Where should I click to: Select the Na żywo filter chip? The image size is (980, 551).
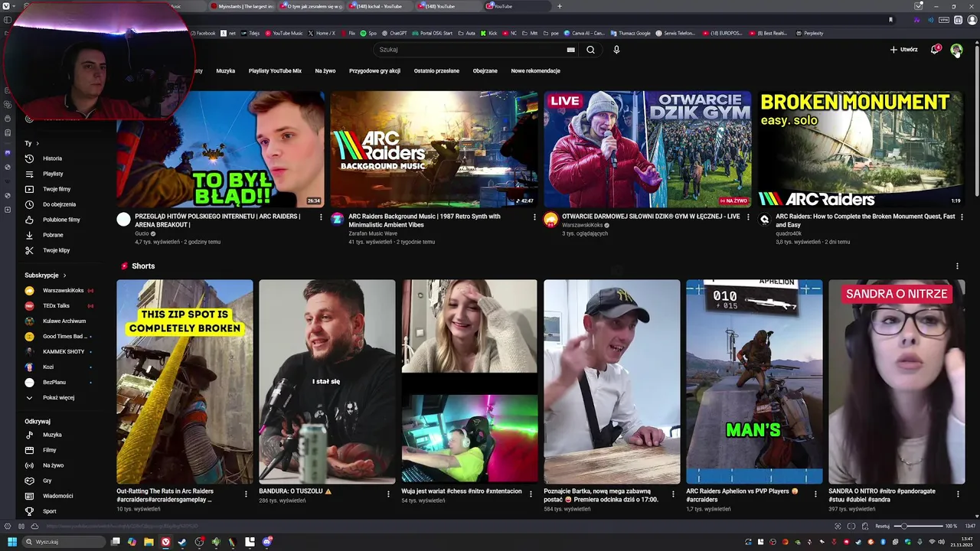coord(325,71)
